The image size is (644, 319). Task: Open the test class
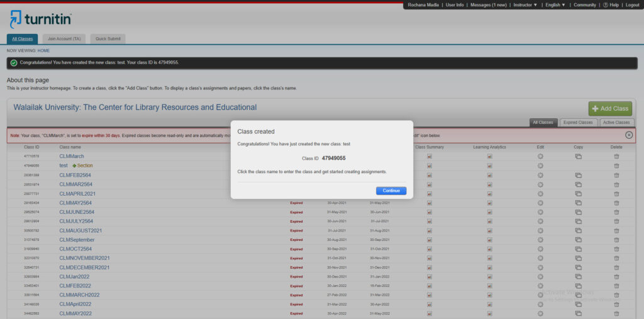(x=64, y=165)
